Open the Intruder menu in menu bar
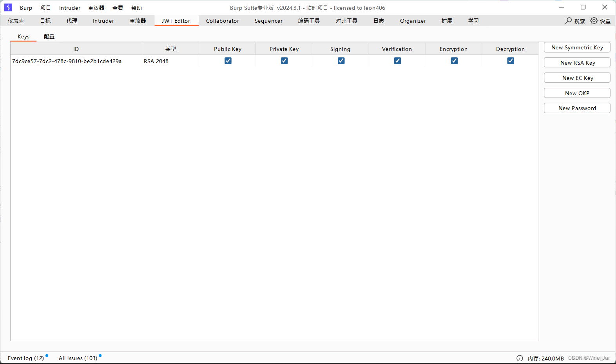The image size is (616, 364). [70, 8]
